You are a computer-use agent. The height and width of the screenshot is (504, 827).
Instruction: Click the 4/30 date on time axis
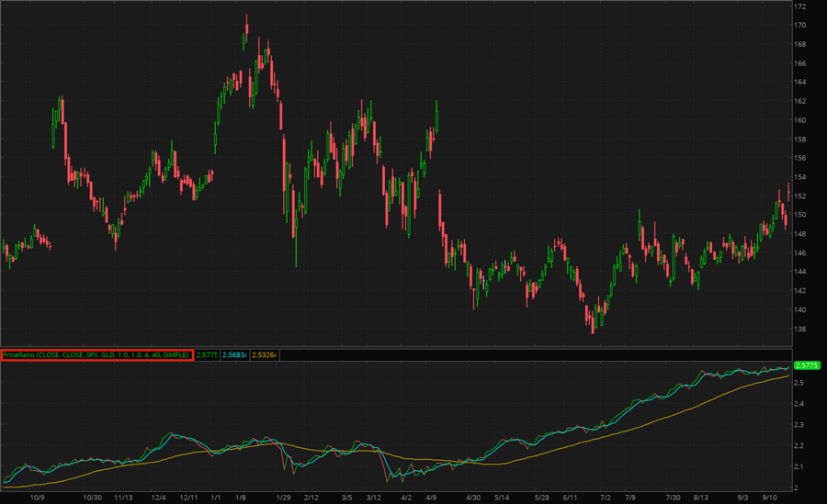point(473,497)
